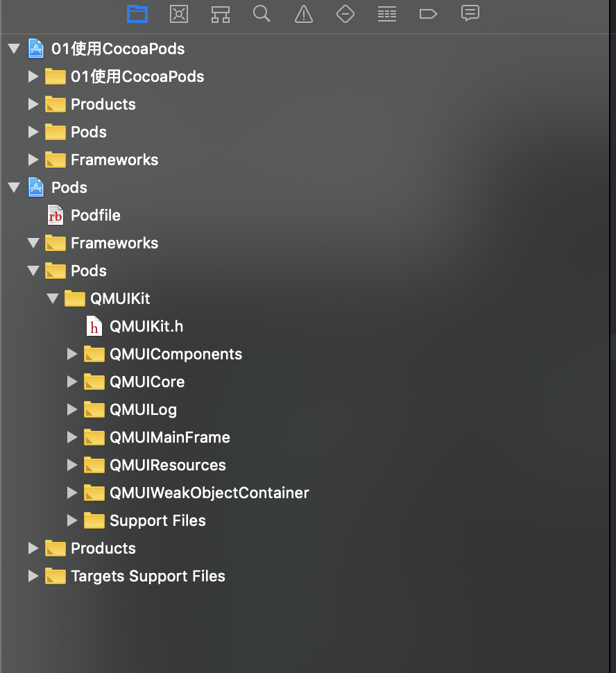Open the Test navigator diamond icon
This screenshot has height=673, width=616.
pyautogui.click(x=345, y=14)
